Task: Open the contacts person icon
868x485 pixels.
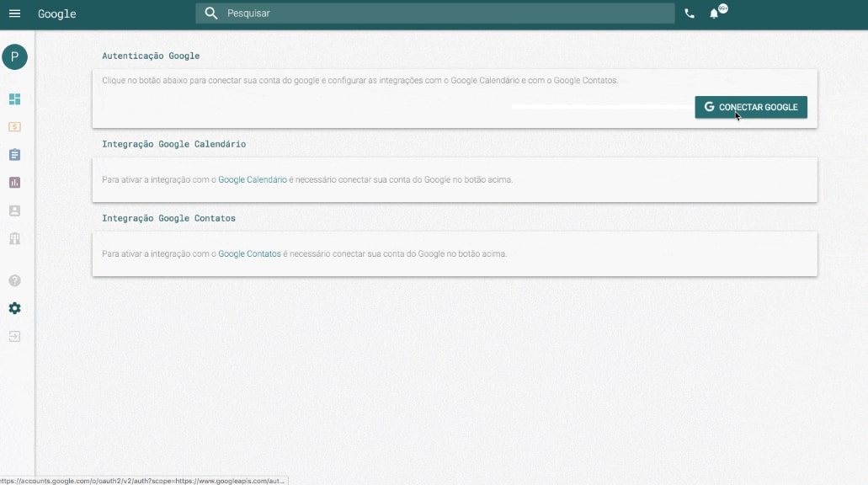Action: pyautogui.click(x=15, y=211)
